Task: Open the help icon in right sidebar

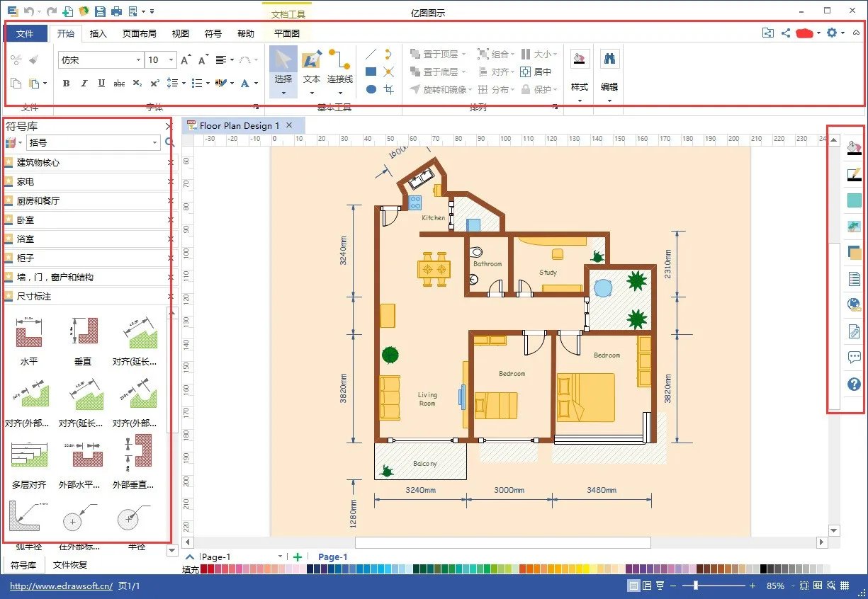Action: point(854,384)
